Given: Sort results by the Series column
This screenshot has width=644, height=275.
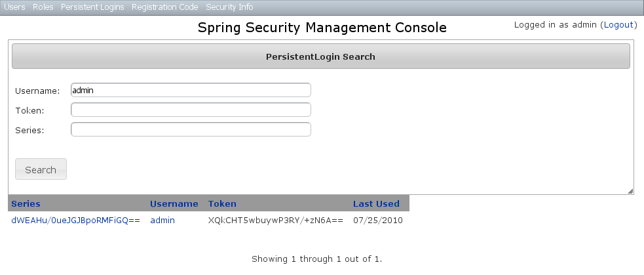Looking at the screenshot, I should 26,203.
